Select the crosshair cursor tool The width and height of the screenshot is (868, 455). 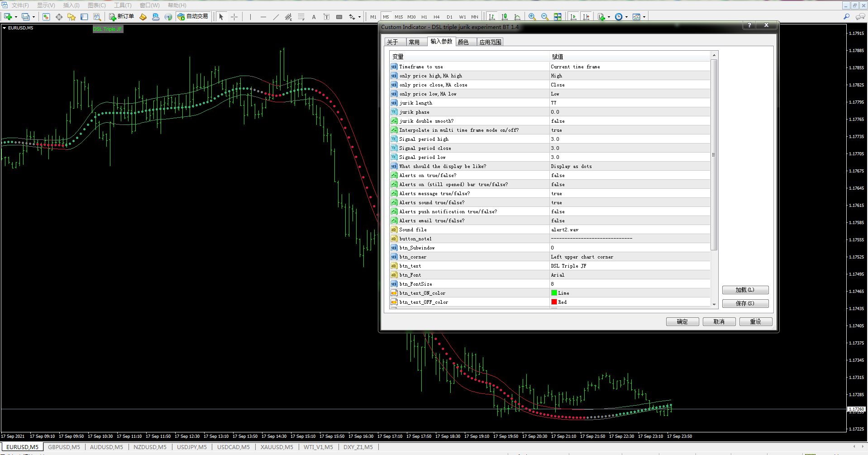[234, 17]
